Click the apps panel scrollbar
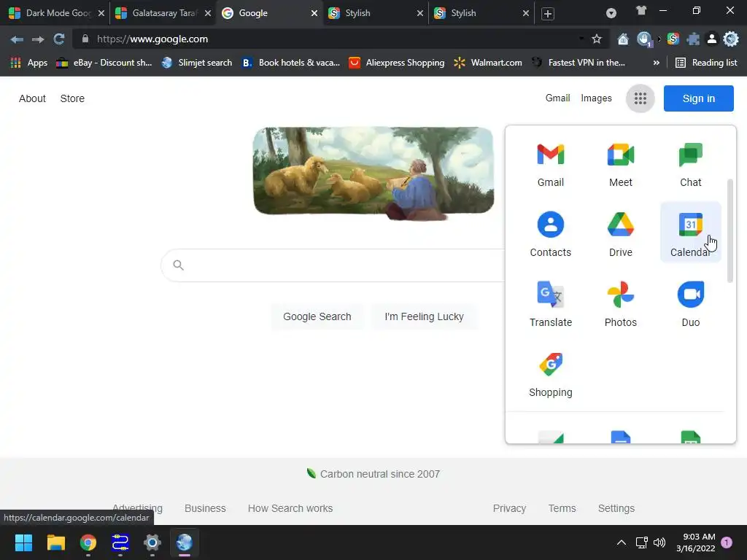The image size is (747, 560). tap(729, 231)
